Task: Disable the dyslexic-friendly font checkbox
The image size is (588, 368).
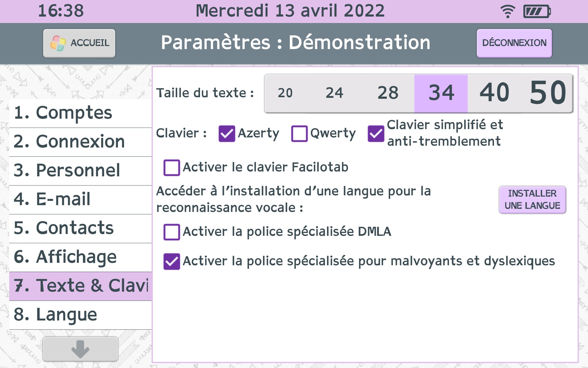Action: pyautogui.click(x=171, y=261)
